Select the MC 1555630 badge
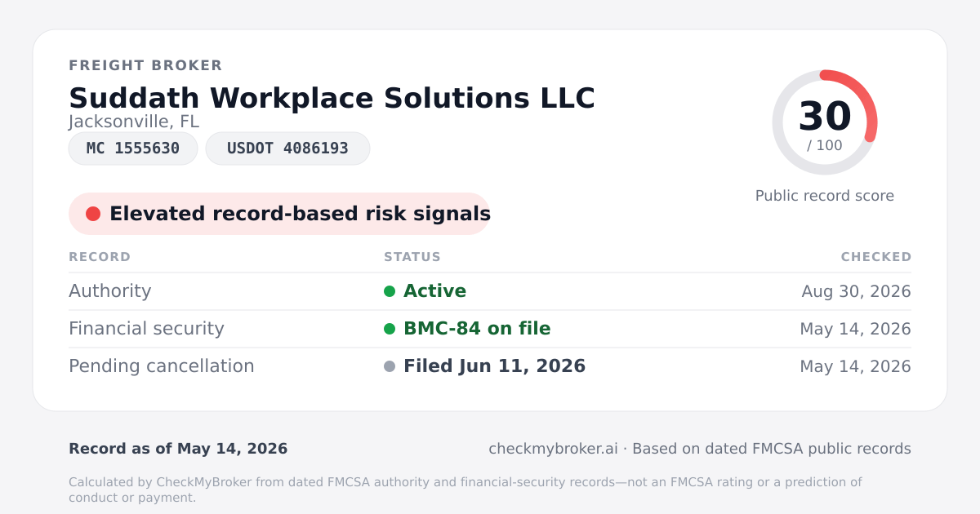980x514 pixels. point(133,148)
